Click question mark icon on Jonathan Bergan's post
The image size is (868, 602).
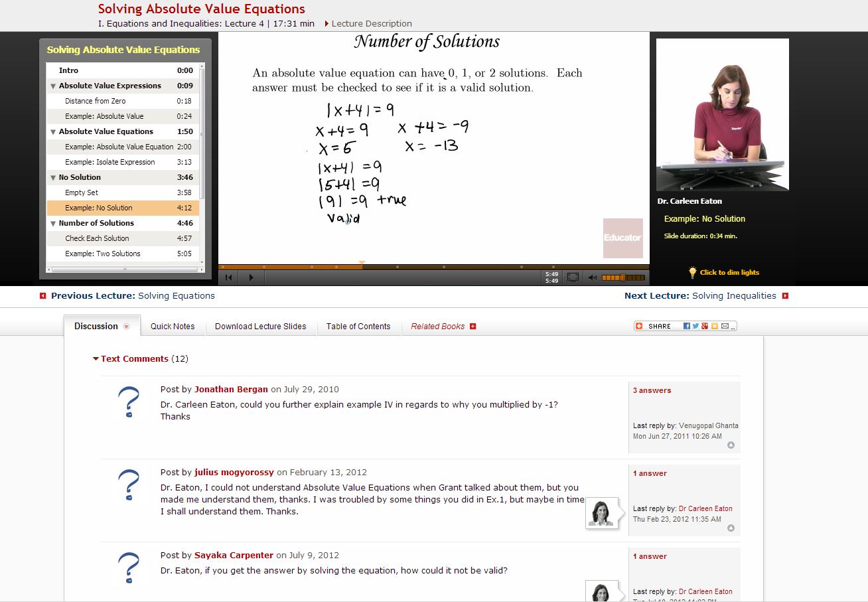coord(128,402)
